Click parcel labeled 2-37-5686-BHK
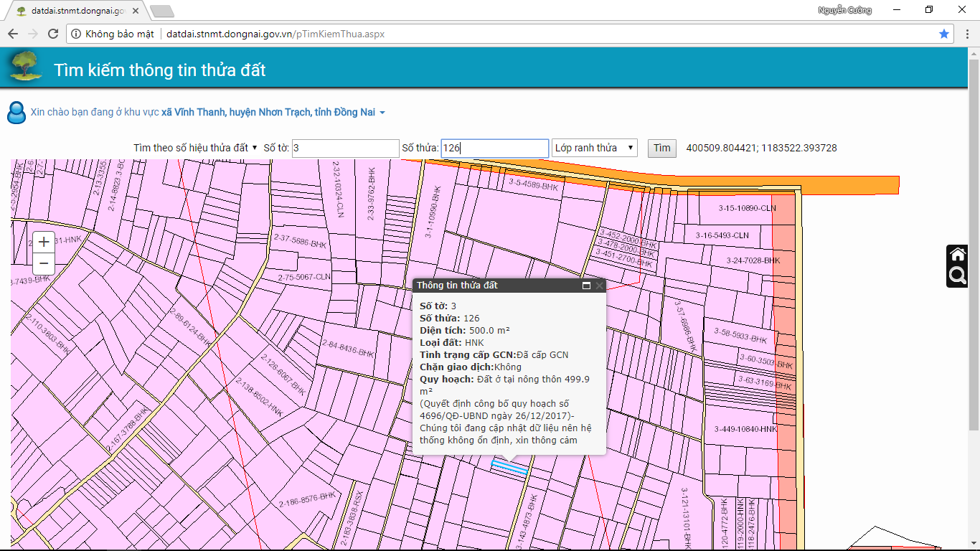This screenshot has width=980, height=551. click(x=301, y=242)
